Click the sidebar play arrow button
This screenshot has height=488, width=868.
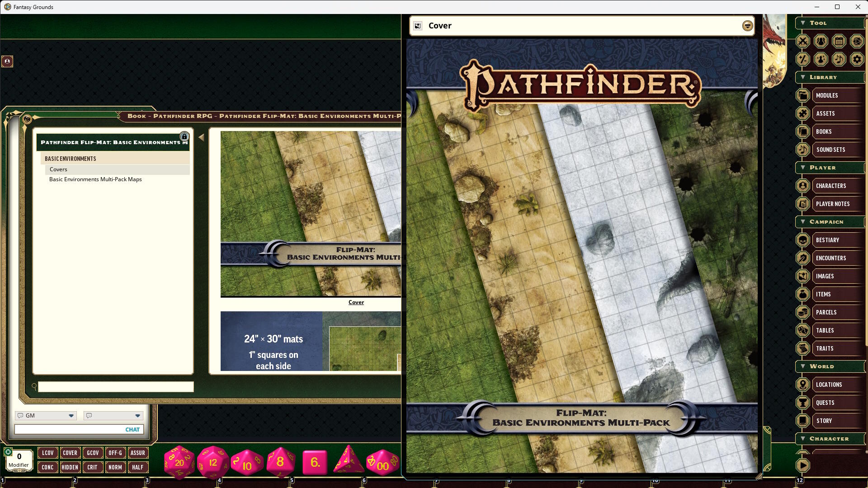(803, 465)
